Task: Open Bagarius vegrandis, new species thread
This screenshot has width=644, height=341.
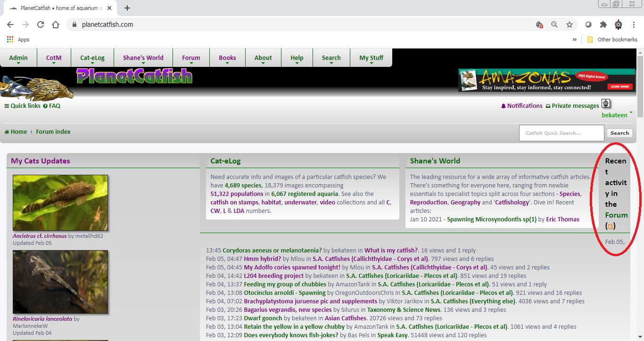Action: [288, 310]
